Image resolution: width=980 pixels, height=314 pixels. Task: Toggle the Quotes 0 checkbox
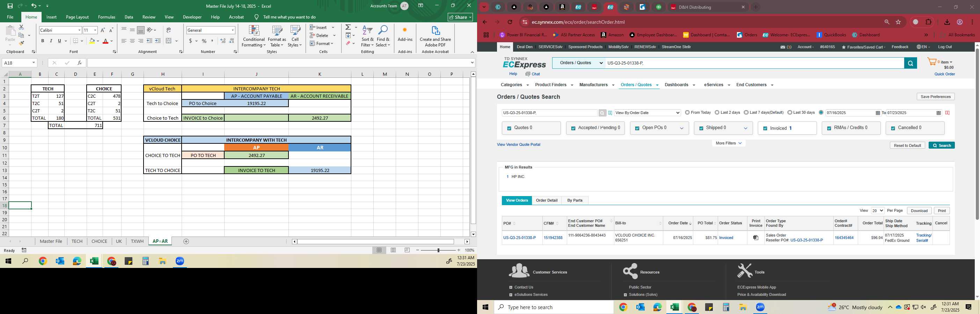509,128
